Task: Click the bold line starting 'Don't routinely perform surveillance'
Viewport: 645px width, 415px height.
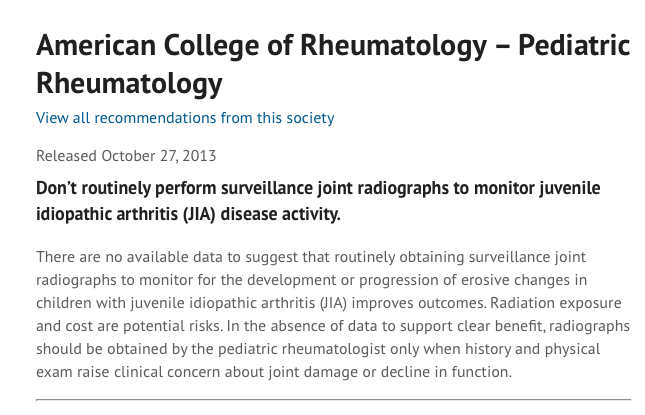Action: tap(318, 188)
